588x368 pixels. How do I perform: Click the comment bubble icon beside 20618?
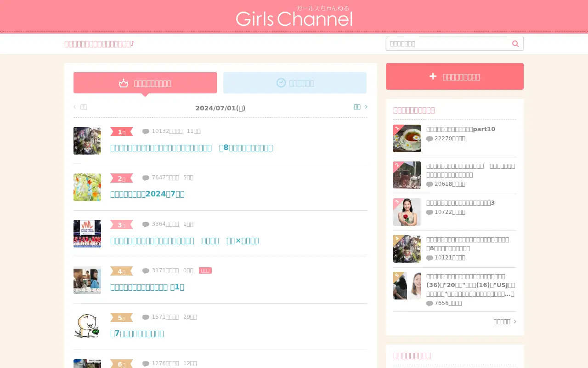[430, 184]
